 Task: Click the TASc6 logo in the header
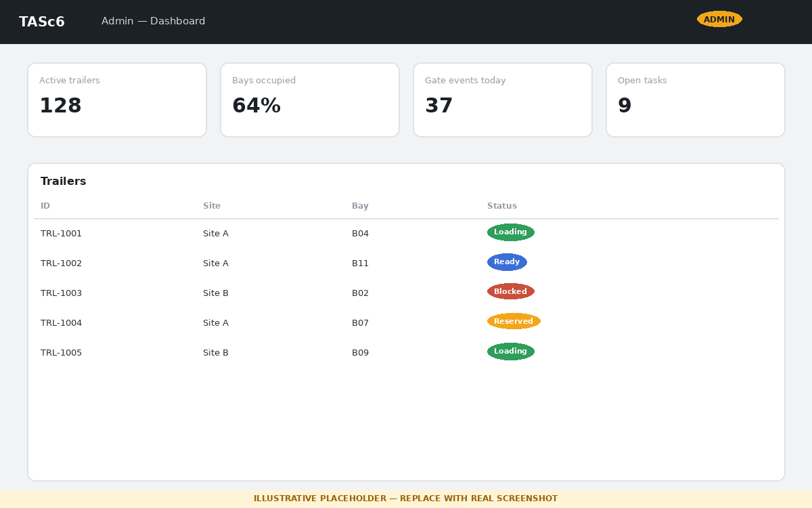(x=42, y=22)
